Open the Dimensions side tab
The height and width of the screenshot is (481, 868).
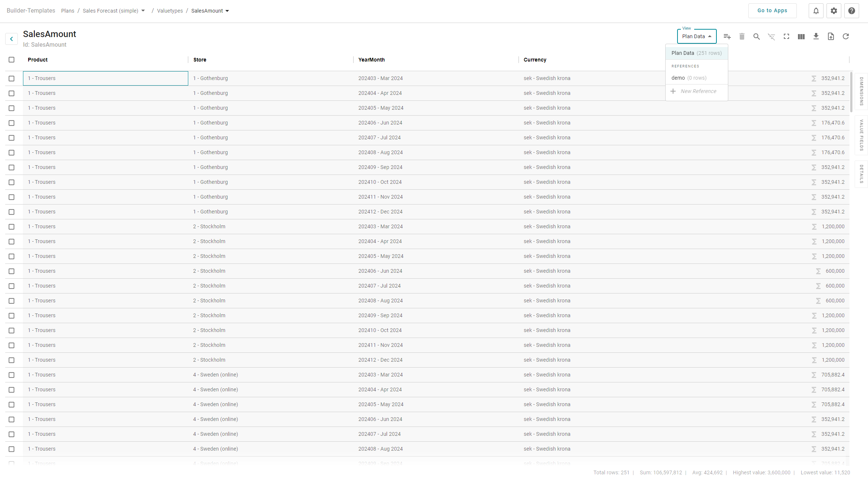(x=861, y=91)
